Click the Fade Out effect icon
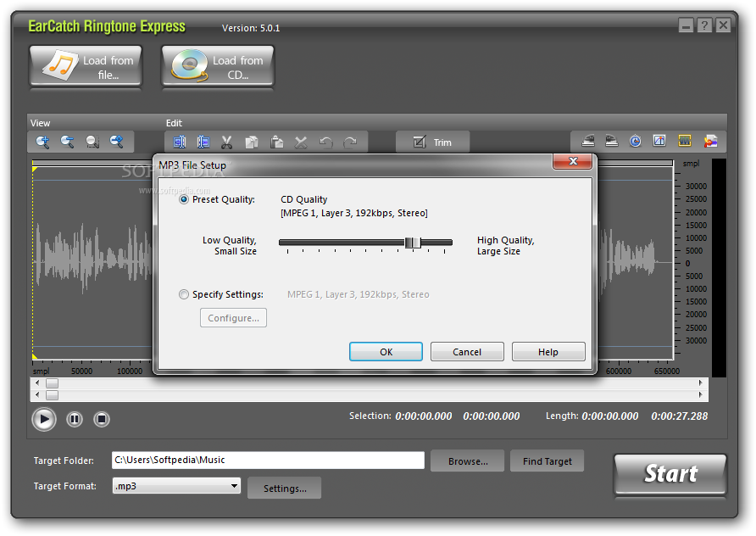Image resolution: width=756 pixels, height=536 pixels. pos(612,141)
